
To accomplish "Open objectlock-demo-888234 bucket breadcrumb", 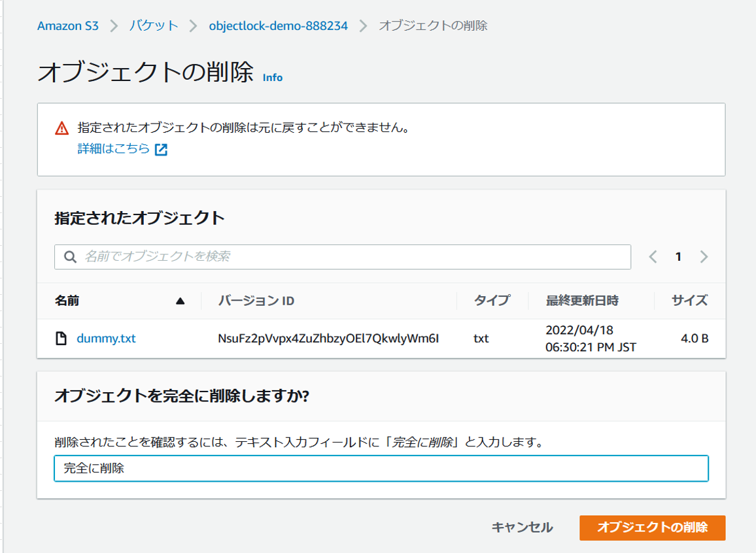I will [278, 25].
